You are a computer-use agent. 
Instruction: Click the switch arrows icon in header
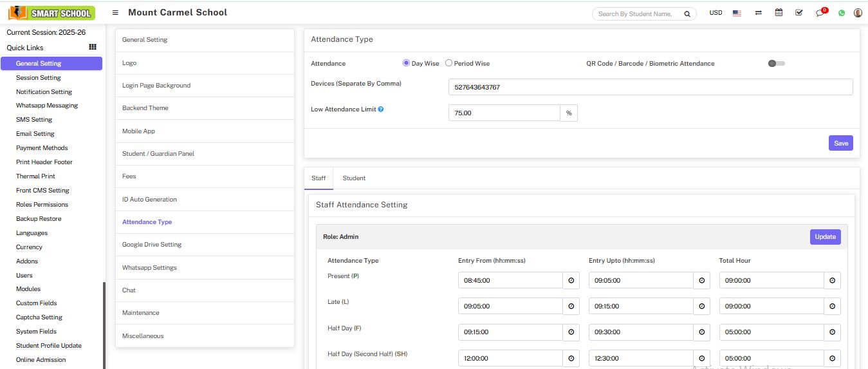pyautogui.click(x=759, y=13)
